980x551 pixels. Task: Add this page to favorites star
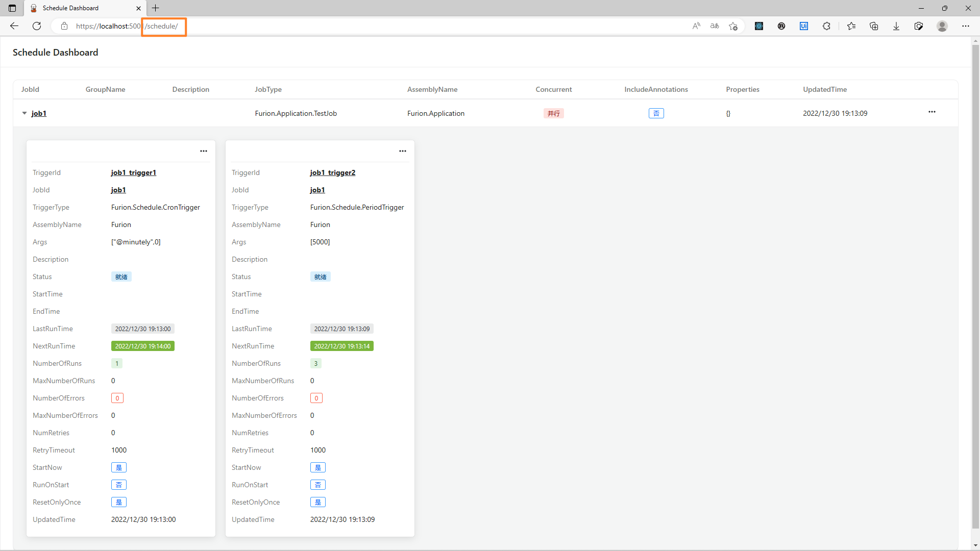point(733,26)
